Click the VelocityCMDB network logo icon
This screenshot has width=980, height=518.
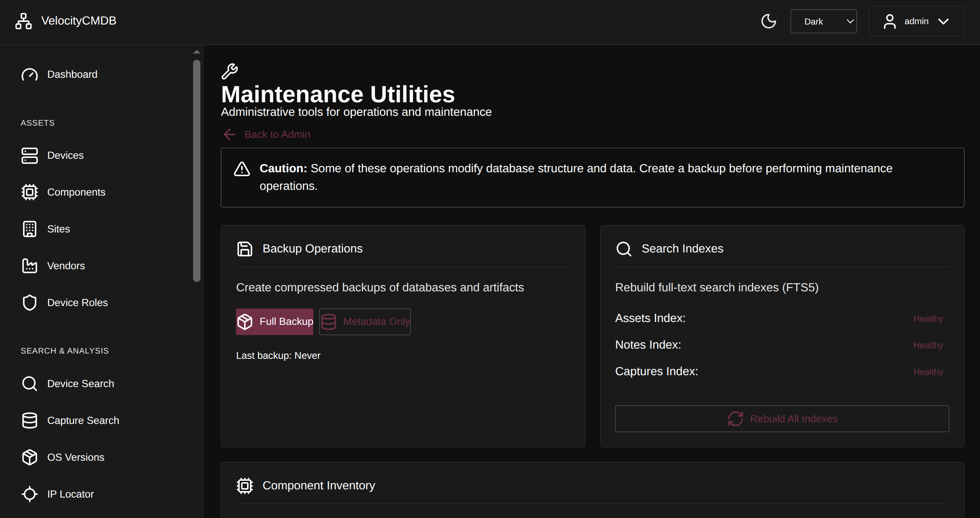(x=23, y=21)
